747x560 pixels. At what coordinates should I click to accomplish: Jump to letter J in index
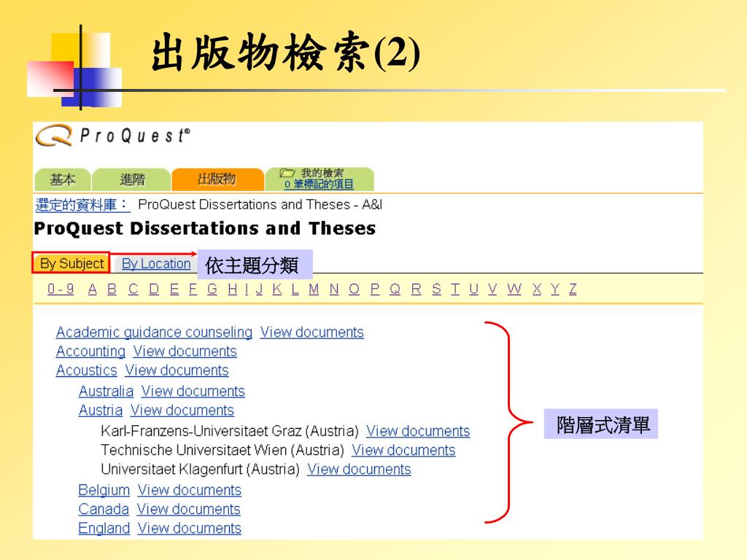pyautogui.click(x=259, y=289)
